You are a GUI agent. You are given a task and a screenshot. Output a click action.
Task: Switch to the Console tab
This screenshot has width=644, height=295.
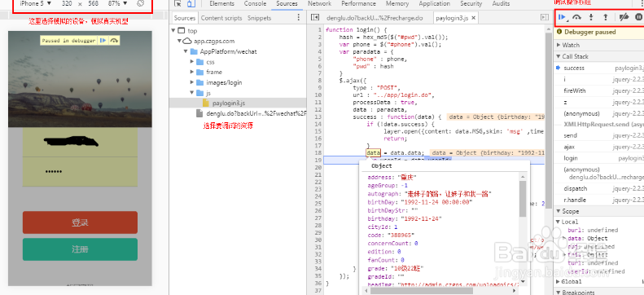pyautogui.click(x=255, y=3)
